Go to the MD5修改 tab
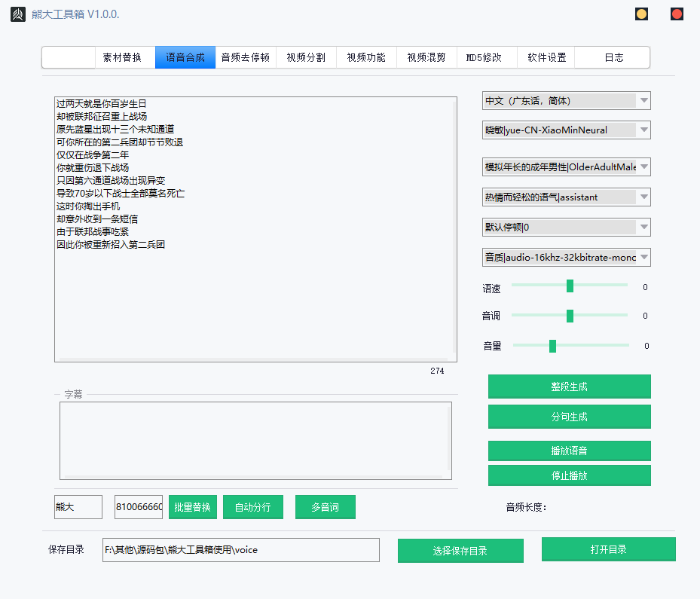Viewport: 700px width, 599px height. (484, 58)
